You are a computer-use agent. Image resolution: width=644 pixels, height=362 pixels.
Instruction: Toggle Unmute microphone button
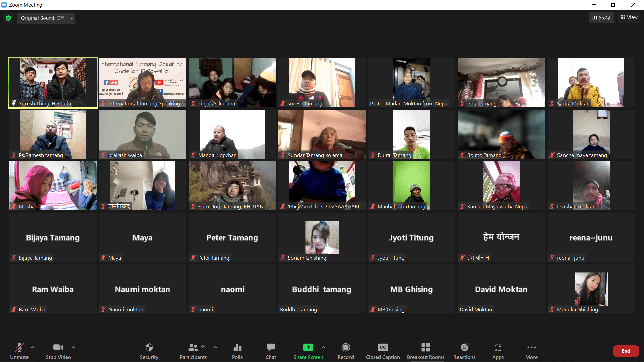point(19,347)
